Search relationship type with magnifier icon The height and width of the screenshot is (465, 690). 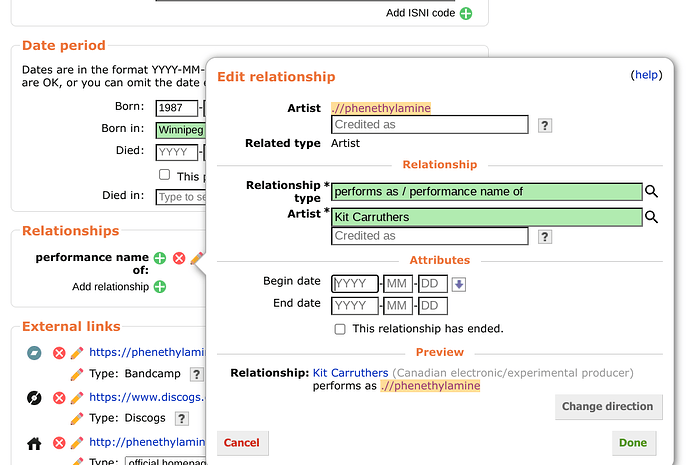point(651,191)
